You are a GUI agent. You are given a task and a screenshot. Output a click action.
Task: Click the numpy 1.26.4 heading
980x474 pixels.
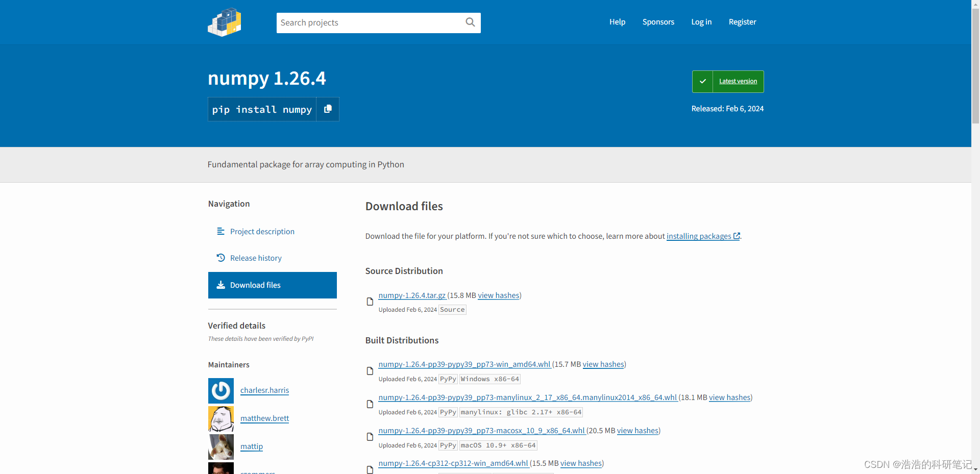(266, 78)
